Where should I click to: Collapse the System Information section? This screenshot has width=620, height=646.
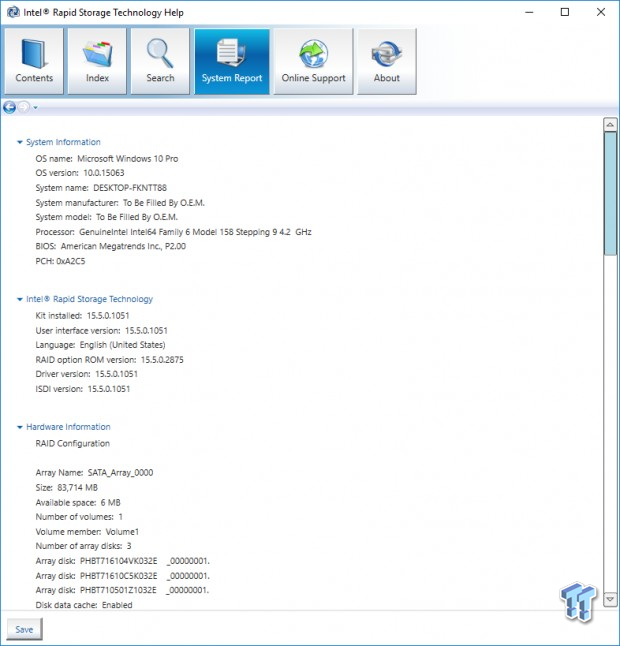pos(19,142)
